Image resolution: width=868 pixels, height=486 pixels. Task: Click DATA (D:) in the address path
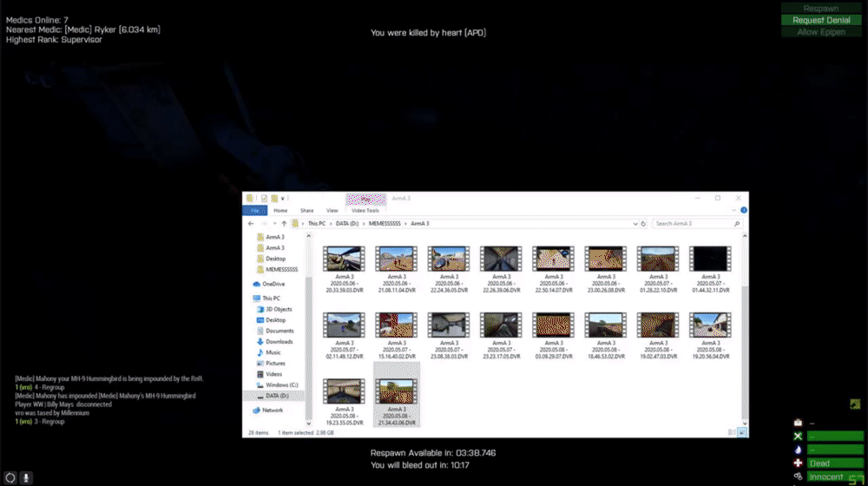[347, 224]
